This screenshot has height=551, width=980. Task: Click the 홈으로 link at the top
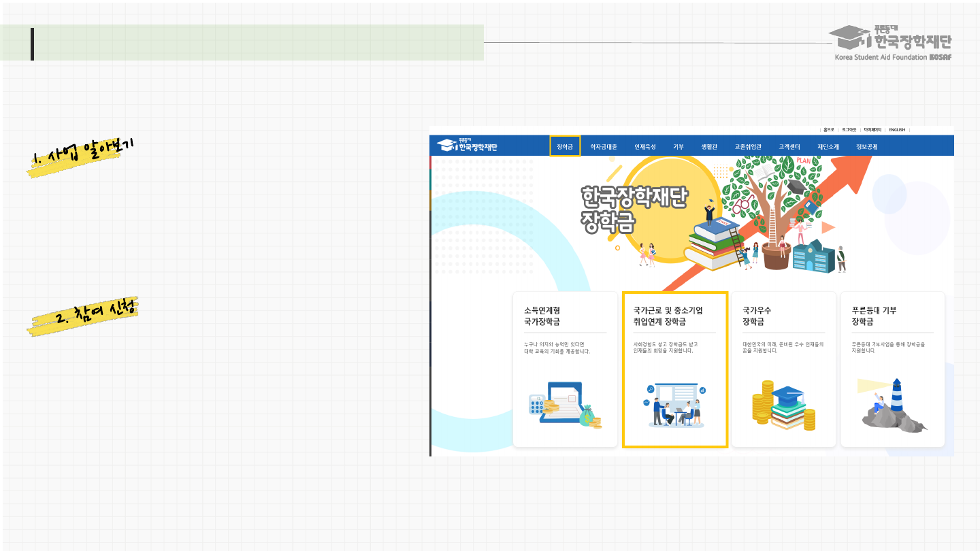coord(828,130)
